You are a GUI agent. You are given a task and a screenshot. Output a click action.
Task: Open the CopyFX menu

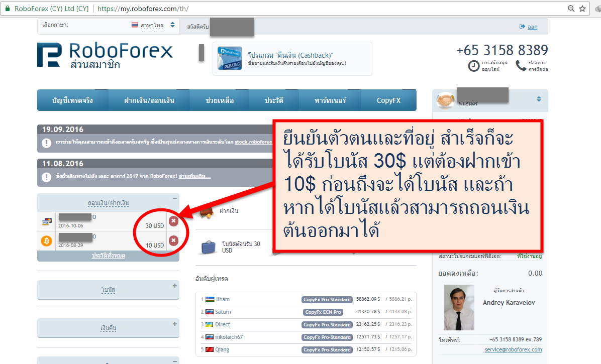tap(388, 100)
